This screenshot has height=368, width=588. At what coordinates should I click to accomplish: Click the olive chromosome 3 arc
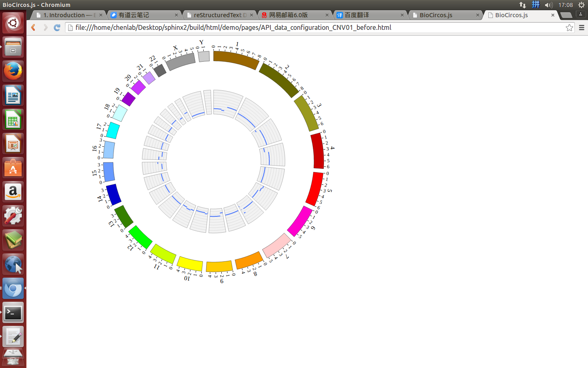click(x=306, y=113)
